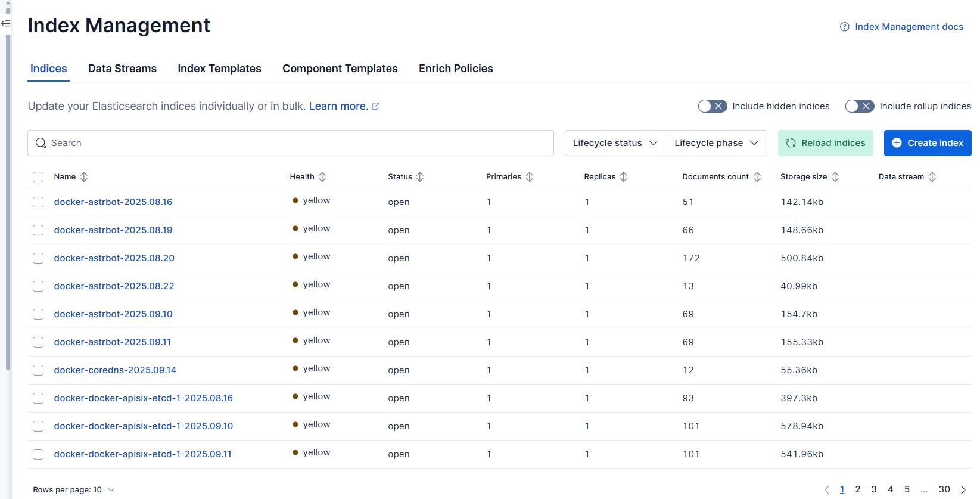Focus the Search indices input field
This screenshot has height=499, width=980.
[298, 143]
